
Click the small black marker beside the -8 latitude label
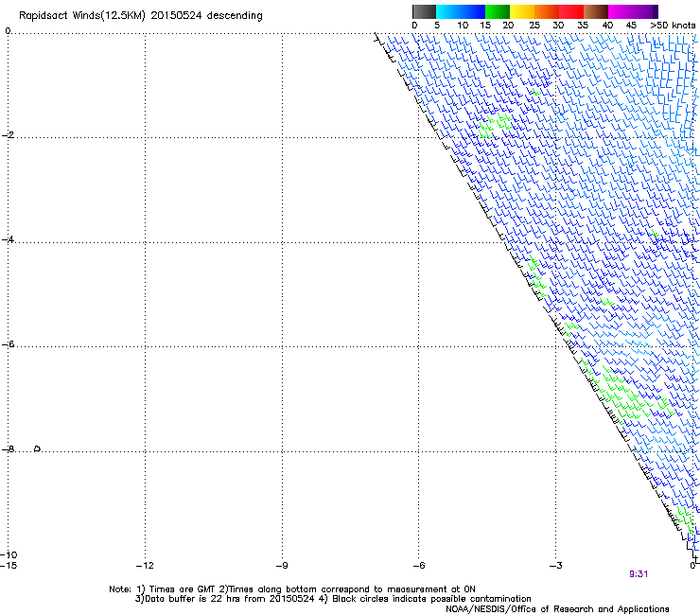38,448
